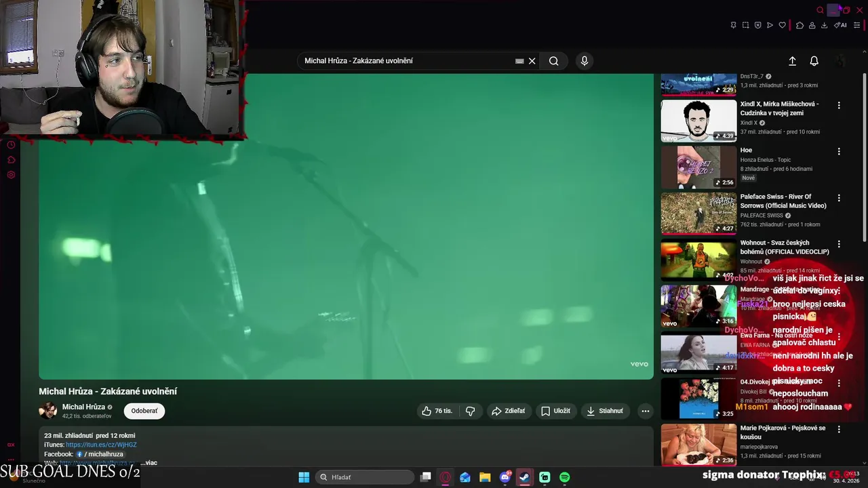Image resolution: width=868 pixels, height=488 pixels.
Task: Open the Opera player arrow icon
Action: click(770, 25)
